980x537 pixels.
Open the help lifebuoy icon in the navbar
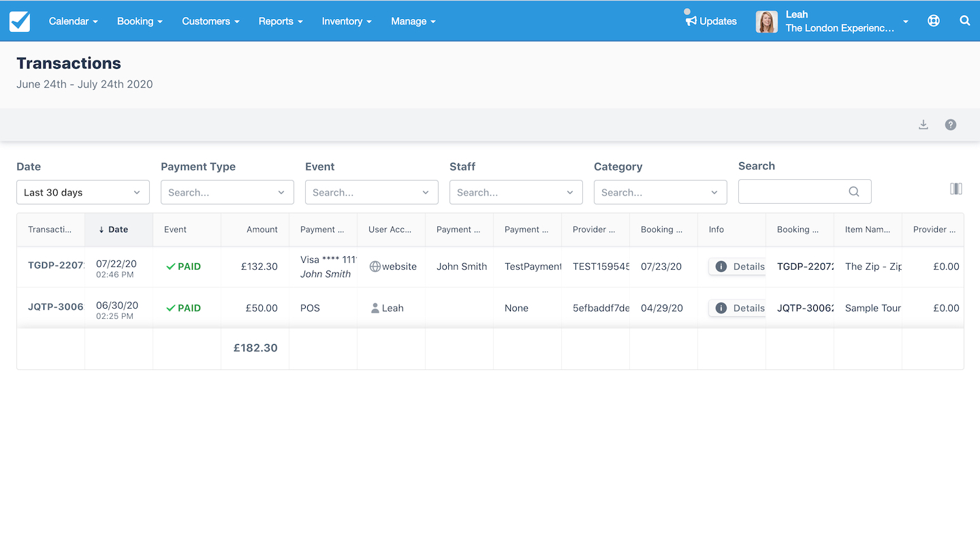coord(934,20)
